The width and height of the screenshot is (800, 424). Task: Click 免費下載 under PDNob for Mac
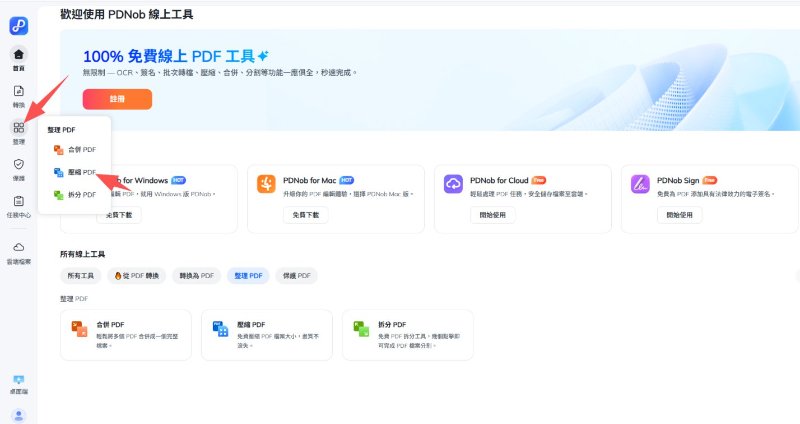[x=306, y=215]
